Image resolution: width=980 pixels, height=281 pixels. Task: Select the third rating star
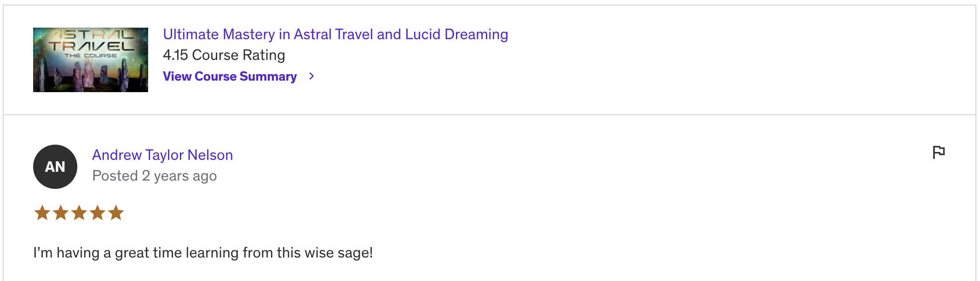(79, 213)
